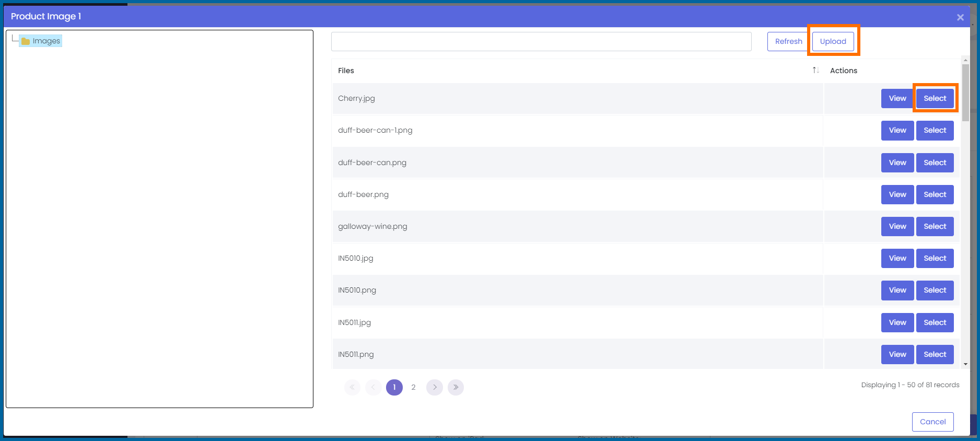Click the file list vertical scrollbar thumb

pyautogui.click(x=965, y=93)
